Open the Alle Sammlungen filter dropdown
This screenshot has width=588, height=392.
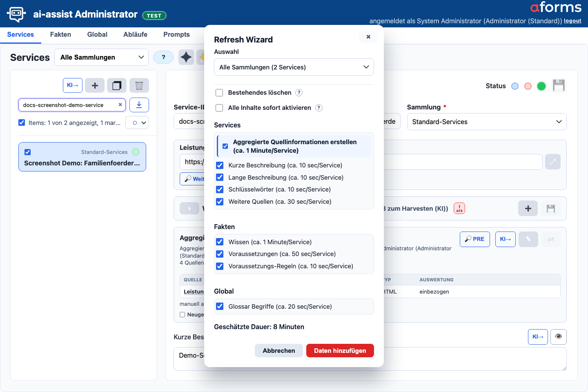point(102,57)
